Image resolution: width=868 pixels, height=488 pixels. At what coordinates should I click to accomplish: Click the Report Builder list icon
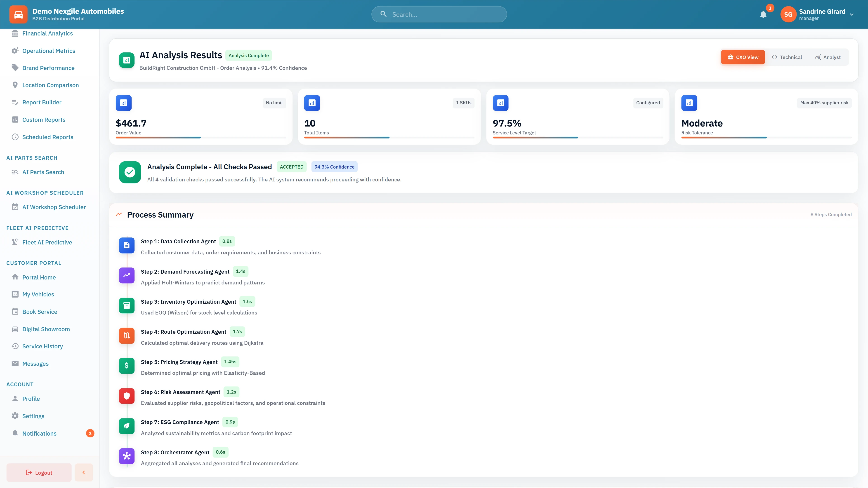click(x=15, y=102)
